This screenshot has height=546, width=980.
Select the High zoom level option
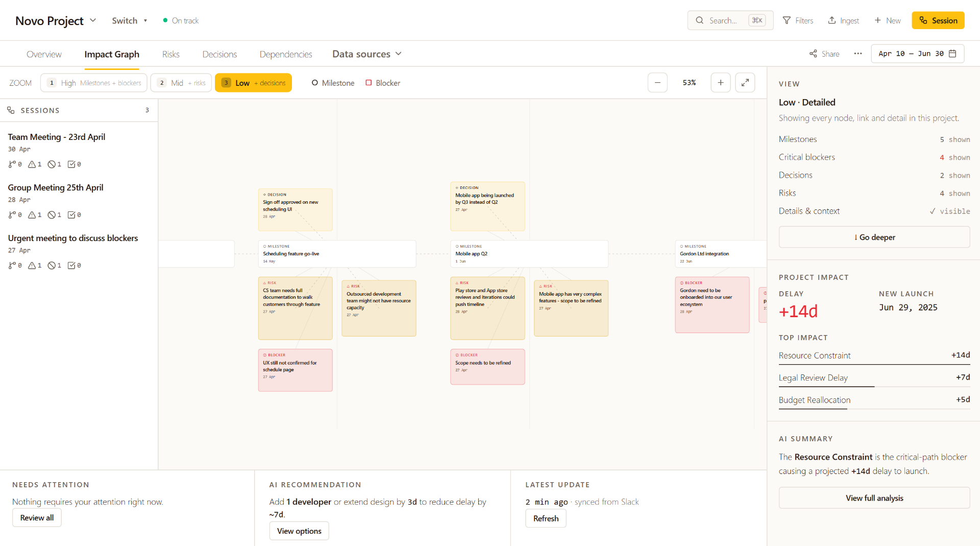point(94,83)
